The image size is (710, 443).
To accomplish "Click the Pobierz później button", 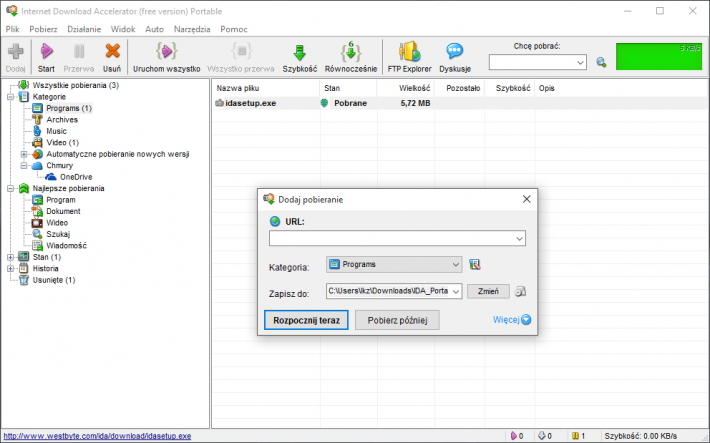I will coord(397,320).
